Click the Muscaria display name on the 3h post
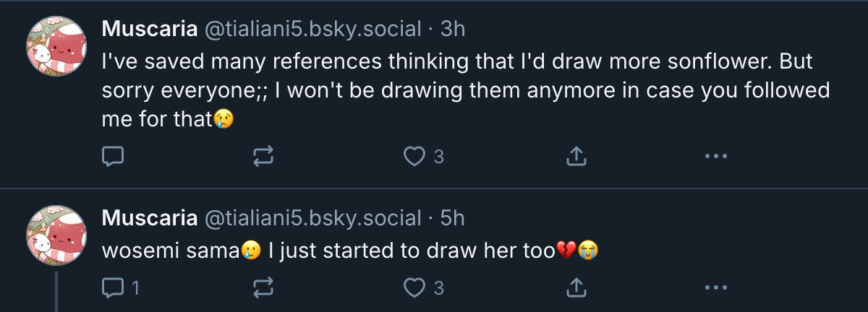Viewport: 868px width, 312px height. (x=150, y=29)
